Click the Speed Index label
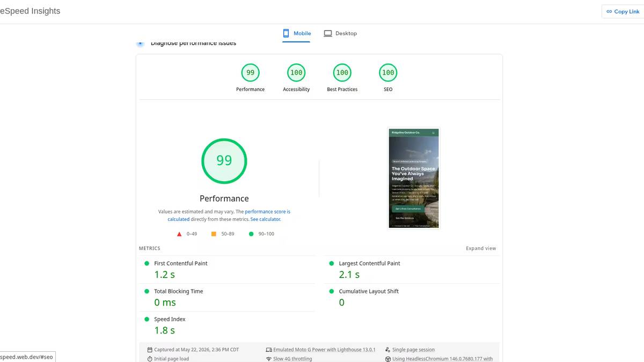This screenshot has height=362, width=644. (x=170, y=319)
